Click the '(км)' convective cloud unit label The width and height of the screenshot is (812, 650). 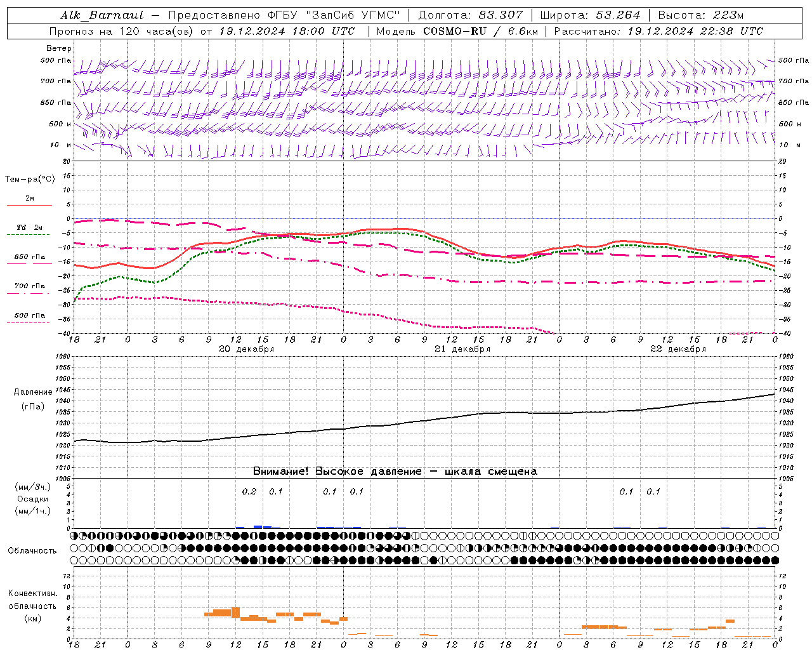tap(32, 618)
